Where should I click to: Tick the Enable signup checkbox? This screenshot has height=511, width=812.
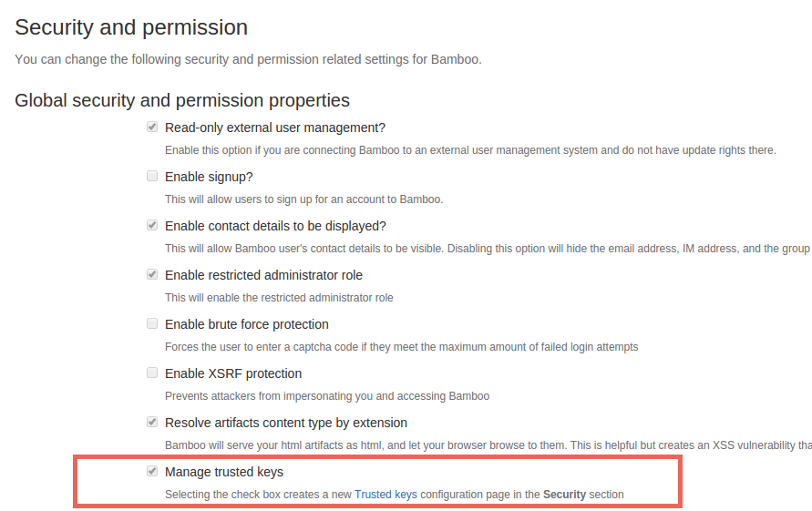pyautogui.click(x=151, y=176)
